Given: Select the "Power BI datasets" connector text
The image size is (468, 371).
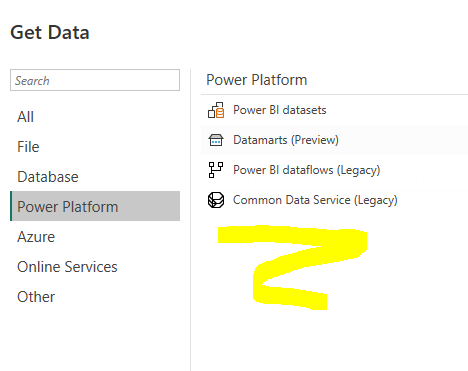Looking at the screenshot, I should [x=280, y=110].
